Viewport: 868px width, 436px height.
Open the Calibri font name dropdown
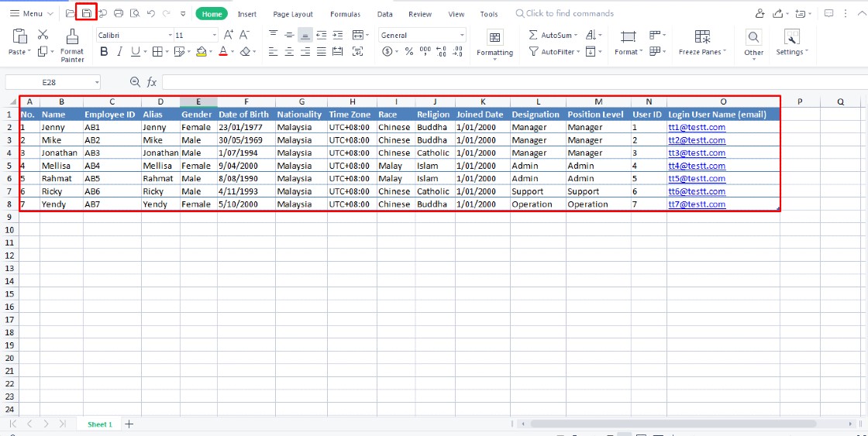(x=170, y=36)
